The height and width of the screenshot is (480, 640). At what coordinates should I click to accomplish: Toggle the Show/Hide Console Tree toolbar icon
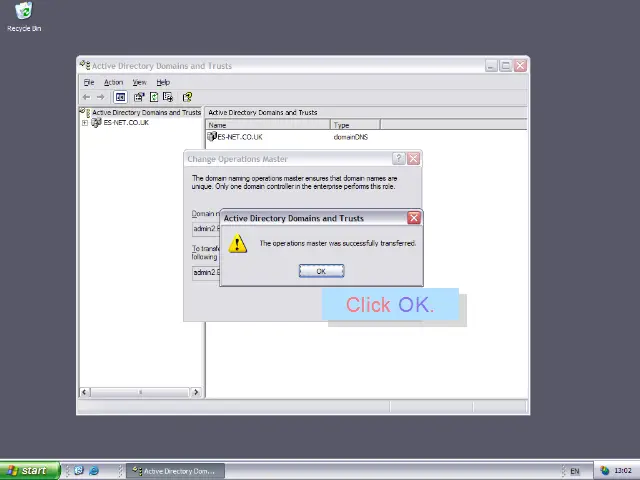pos(120,97)
